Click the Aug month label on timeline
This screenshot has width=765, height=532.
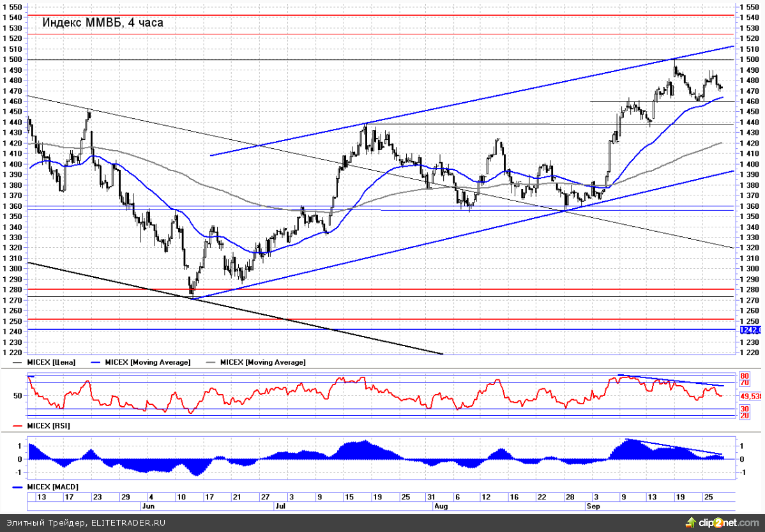[x=440, y=506]
